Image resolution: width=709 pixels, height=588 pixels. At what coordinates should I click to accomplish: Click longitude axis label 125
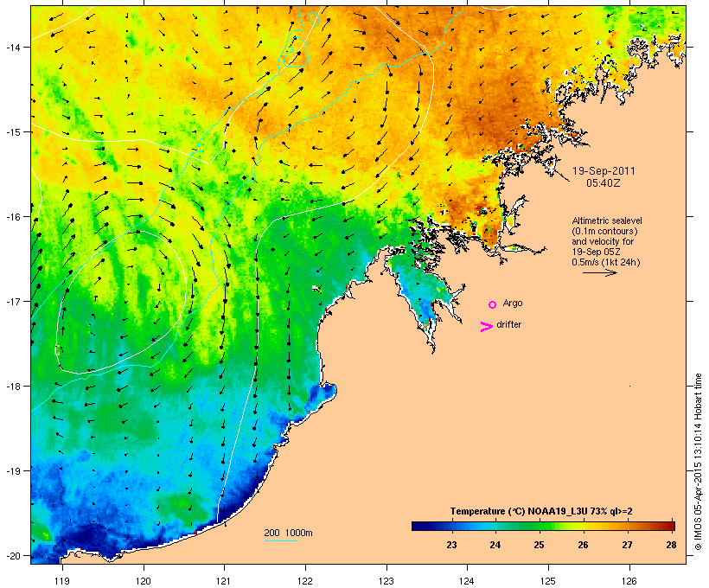tap(548, 581)
